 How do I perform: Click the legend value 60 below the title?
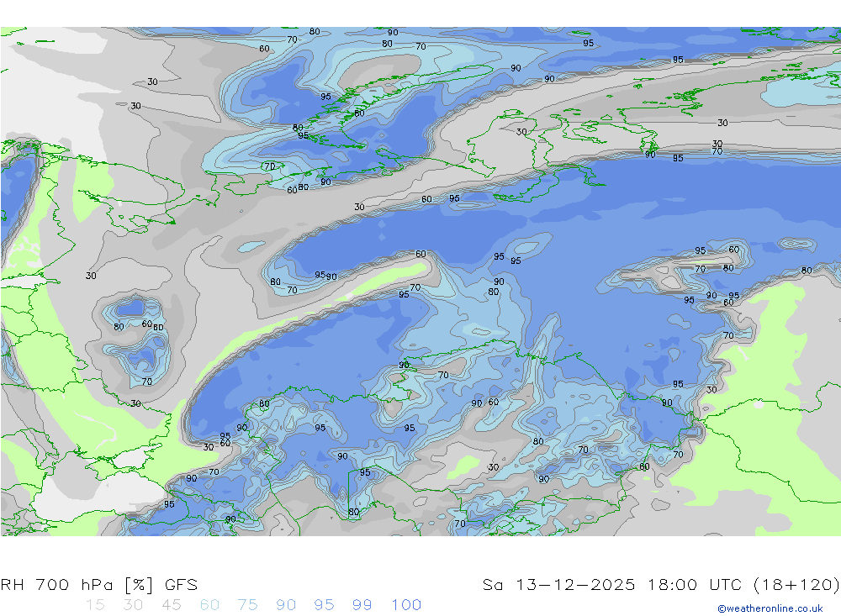[x=209, y=605]
